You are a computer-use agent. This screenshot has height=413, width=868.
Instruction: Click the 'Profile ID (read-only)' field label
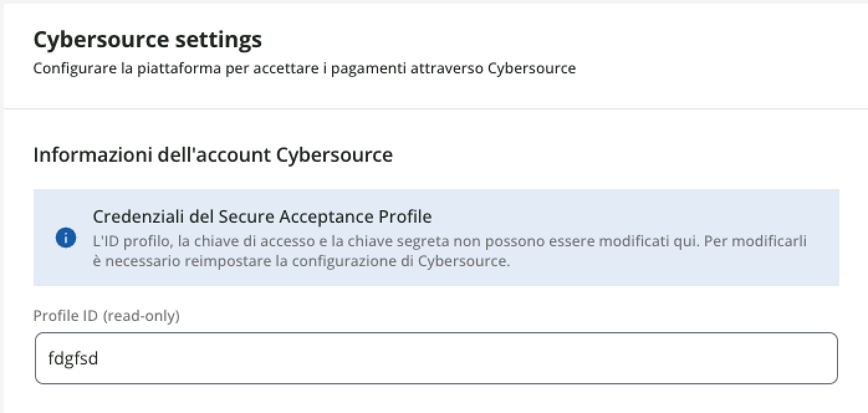[x=106, y=316]
